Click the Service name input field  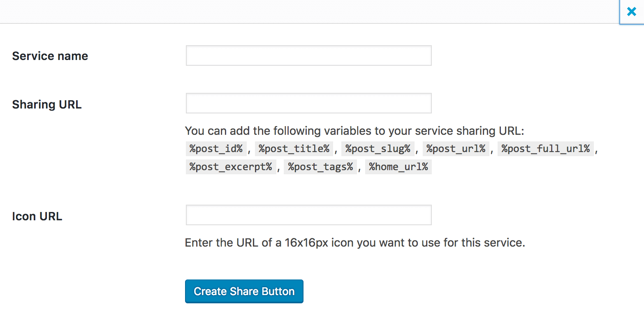(308, 55)
